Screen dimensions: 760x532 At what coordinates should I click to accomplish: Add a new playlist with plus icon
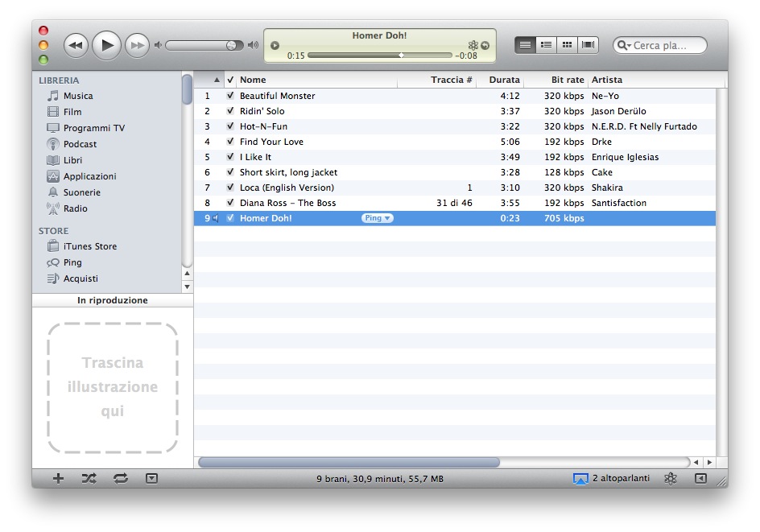click(58, 478)
